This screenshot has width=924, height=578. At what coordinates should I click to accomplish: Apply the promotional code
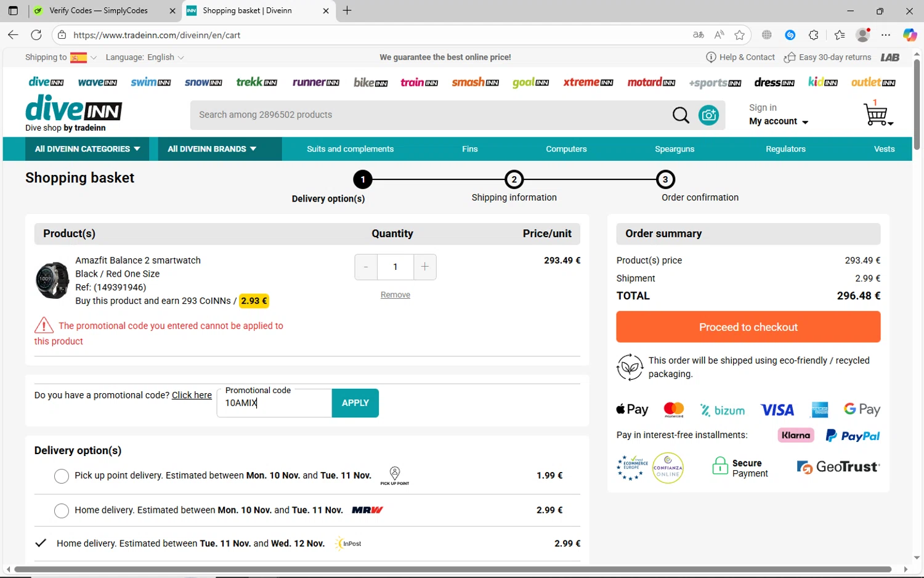point(355,403)
